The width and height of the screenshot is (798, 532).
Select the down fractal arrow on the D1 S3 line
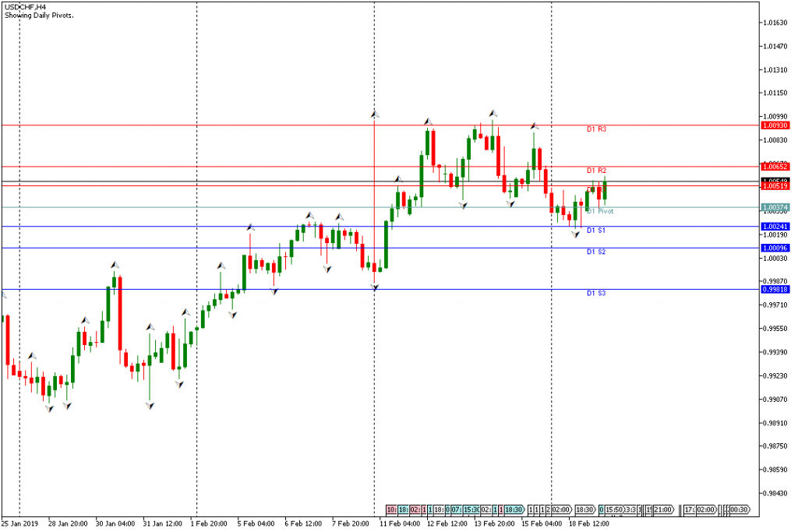click(375, 287)
